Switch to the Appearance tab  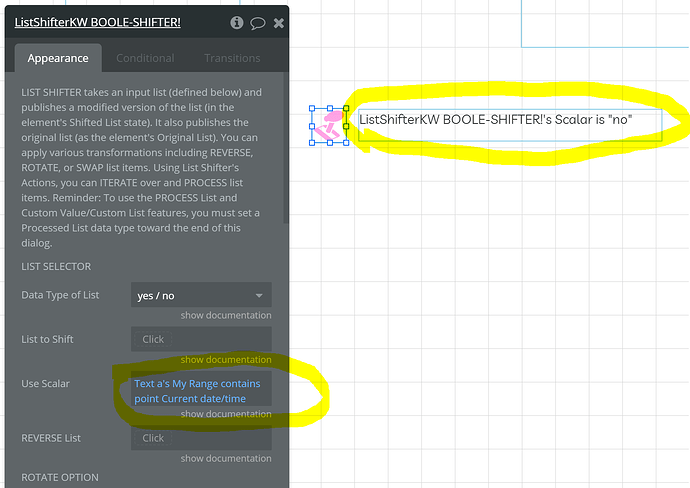tap(58, 58)
